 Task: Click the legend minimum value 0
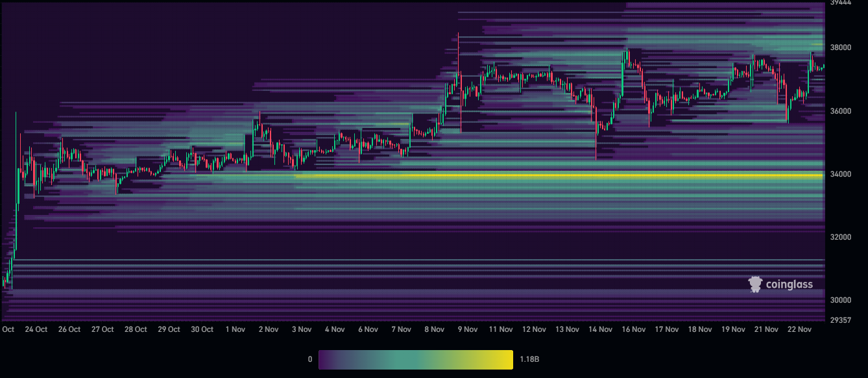(x=310, y=359)
